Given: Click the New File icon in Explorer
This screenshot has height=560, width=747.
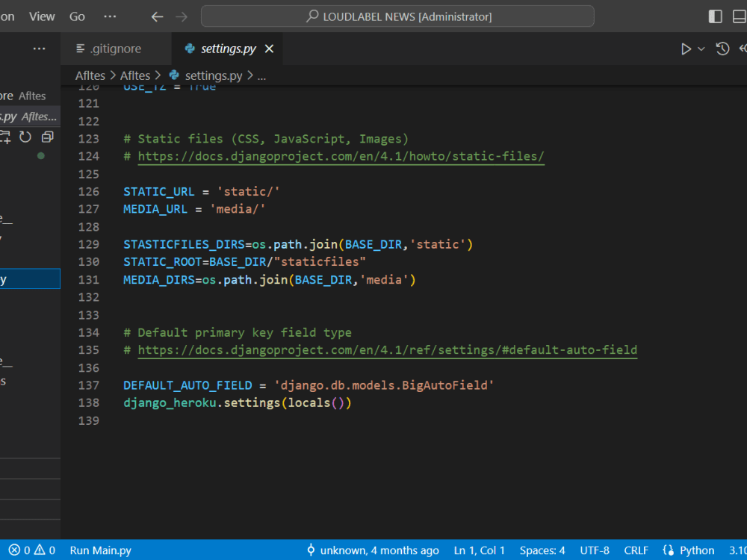Looking at the screenshot, I should (6, 137).
